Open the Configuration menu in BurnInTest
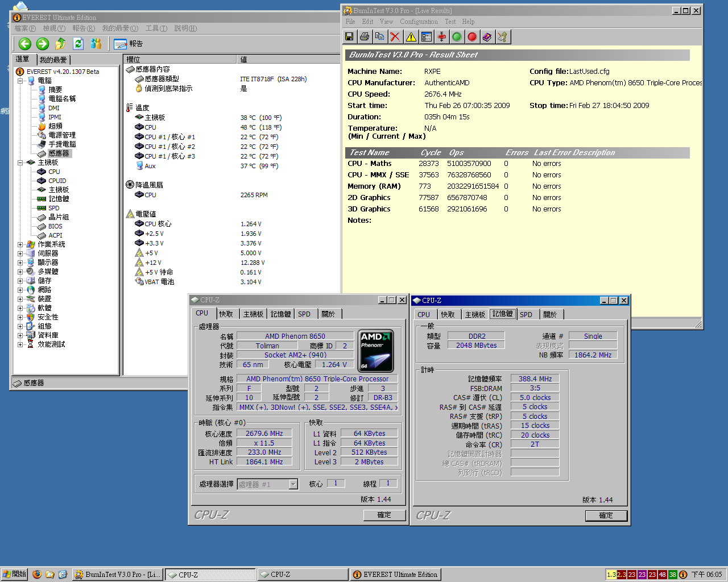The image size is (728, 582). [x=419, y=22]
